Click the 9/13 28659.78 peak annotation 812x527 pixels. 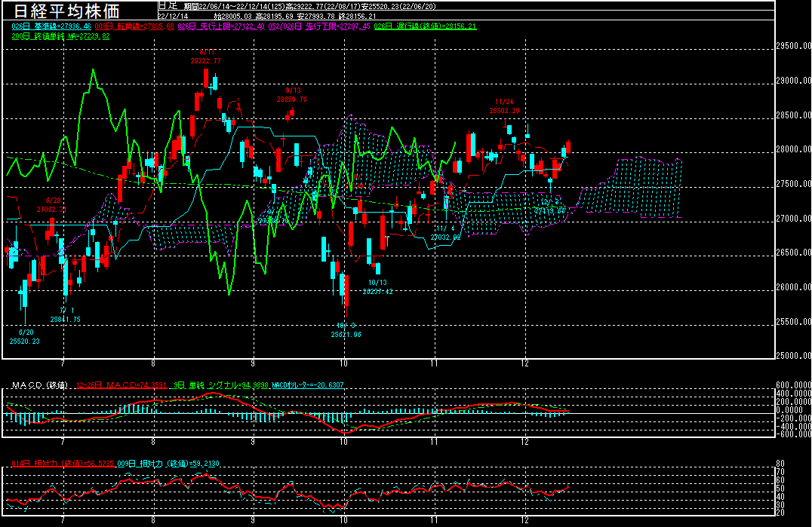tap(291, 95)
